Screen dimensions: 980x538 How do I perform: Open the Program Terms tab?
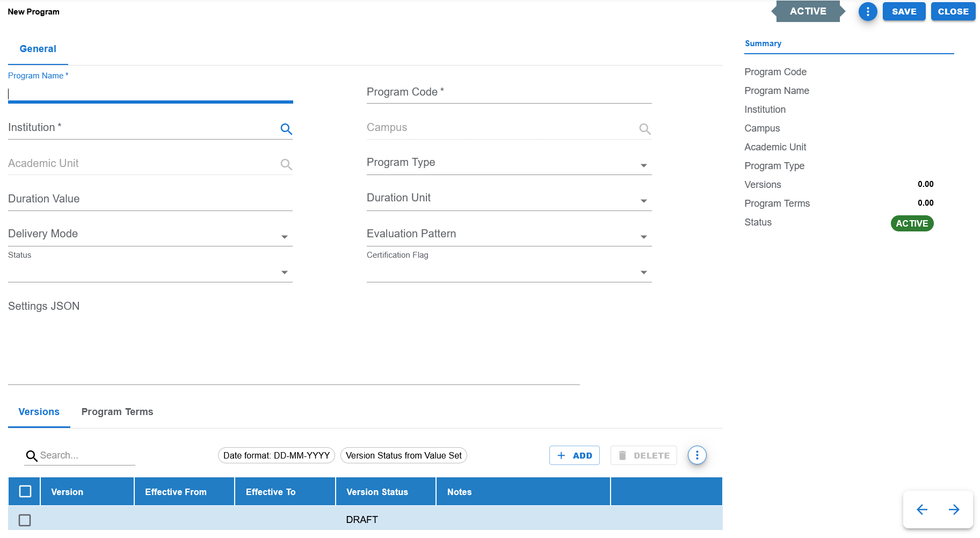pos(117,412)
